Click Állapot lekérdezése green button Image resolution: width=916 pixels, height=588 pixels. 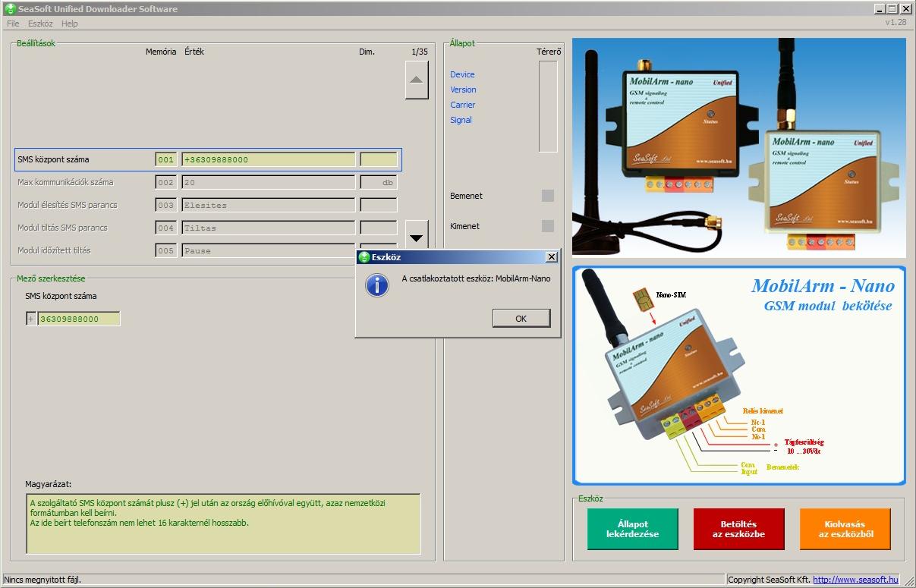(x=633, y=529)
